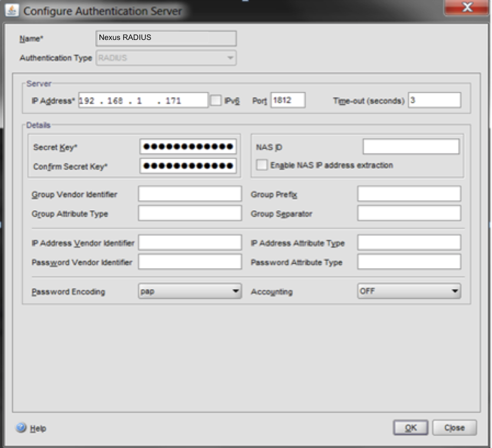The width and height of the screenshot is (492, 448).
Task: Focus the IP Address field
Action: 143,100
